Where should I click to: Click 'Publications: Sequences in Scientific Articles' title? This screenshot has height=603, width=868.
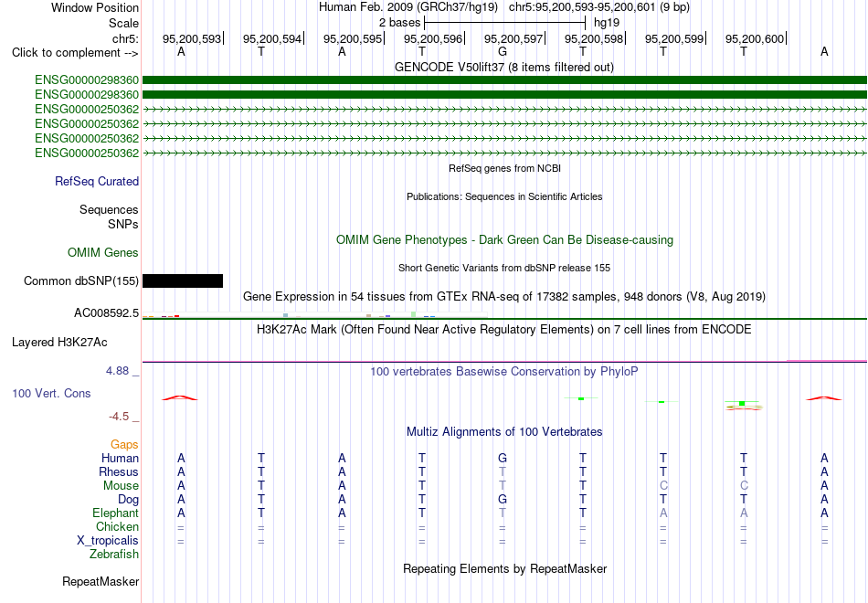(x=504, y=196)
